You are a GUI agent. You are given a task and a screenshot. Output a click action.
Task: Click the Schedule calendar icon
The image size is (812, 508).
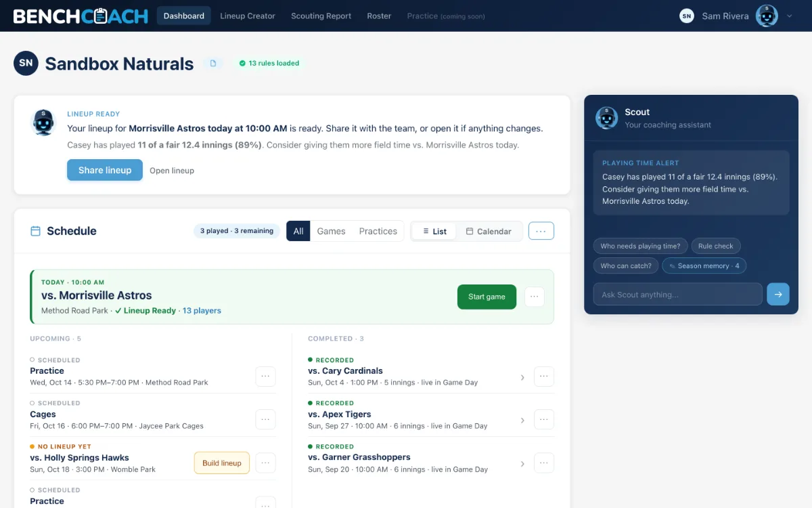point(36,231)
